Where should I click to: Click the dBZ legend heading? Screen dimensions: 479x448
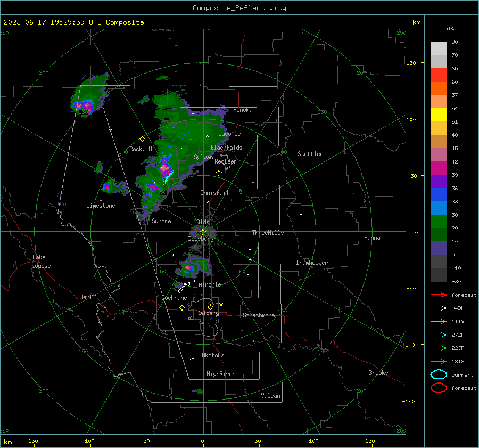(451, 28)
